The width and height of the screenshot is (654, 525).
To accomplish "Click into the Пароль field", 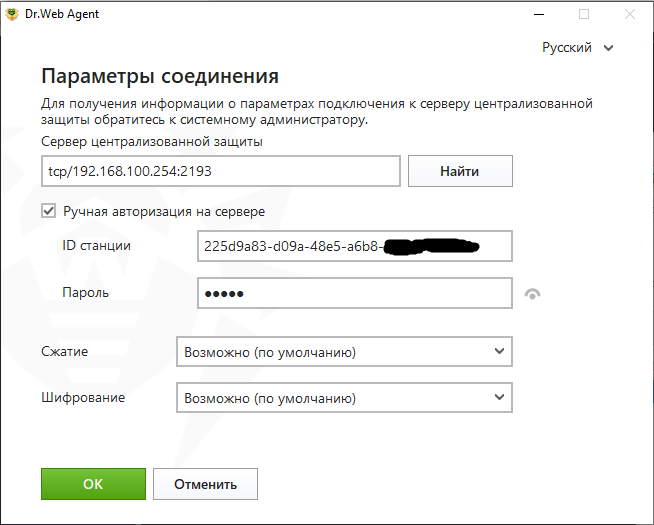I will coord(355,293).
